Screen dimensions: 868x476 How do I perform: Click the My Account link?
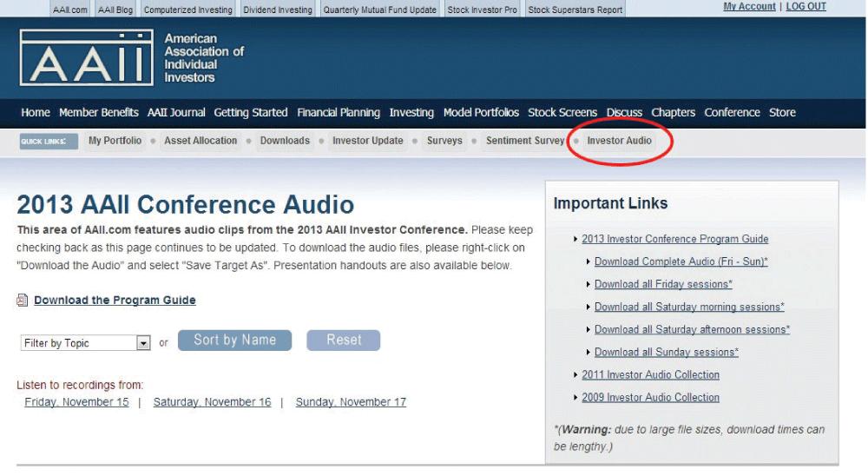click(x=749, y=7)
